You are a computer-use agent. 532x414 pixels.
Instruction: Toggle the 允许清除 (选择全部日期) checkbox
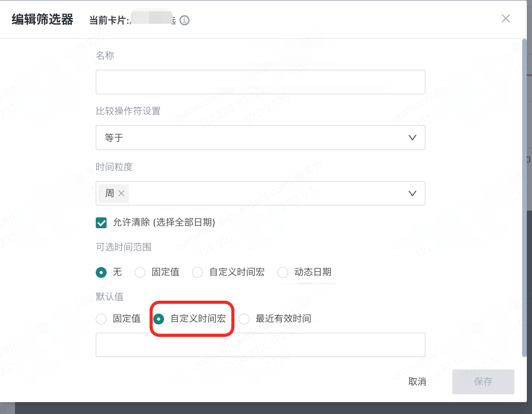point(101,223)
